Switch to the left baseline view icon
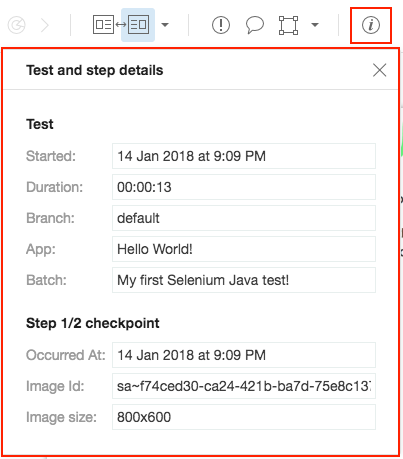Viewport: 403px width, 459px height. (x=103, y=25)
